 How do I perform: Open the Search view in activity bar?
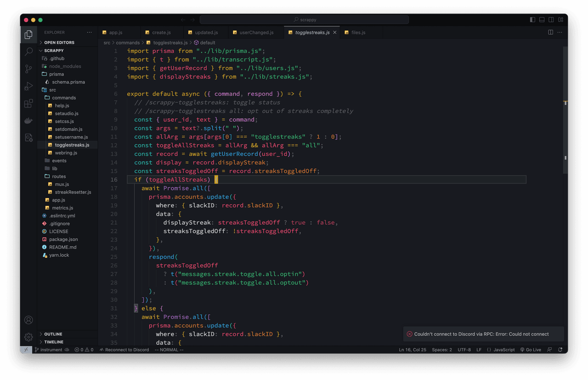(x=28, y=51)
